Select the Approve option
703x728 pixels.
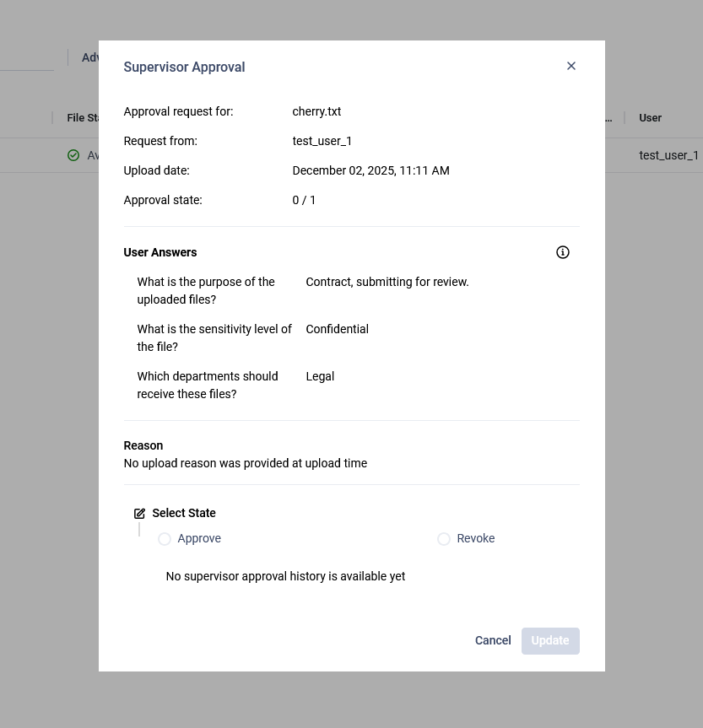[198, 538]
